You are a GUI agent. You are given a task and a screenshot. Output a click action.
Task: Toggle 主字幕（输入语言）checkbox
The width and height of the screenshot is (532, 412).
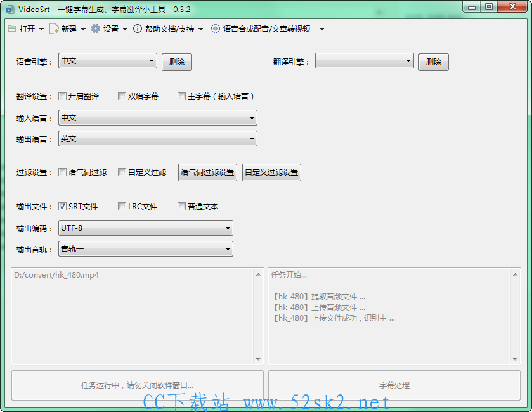click(181, 96)
